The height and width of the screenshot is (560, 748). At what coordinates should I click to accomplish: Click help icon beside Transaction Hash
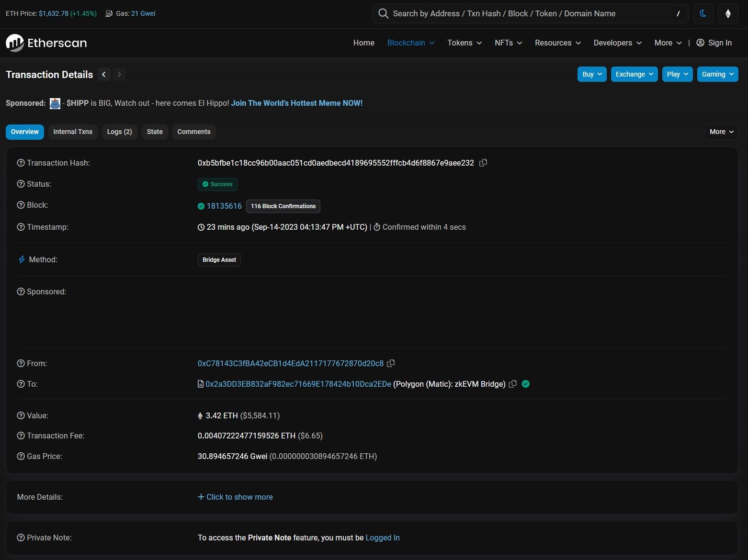click(21, 163)
